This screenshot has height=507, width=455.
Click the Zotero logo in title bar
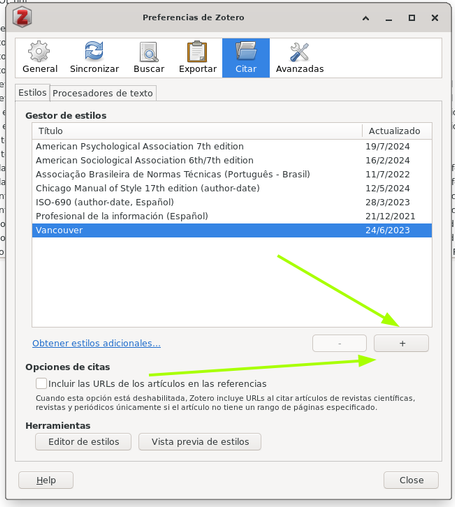point(22,17)
